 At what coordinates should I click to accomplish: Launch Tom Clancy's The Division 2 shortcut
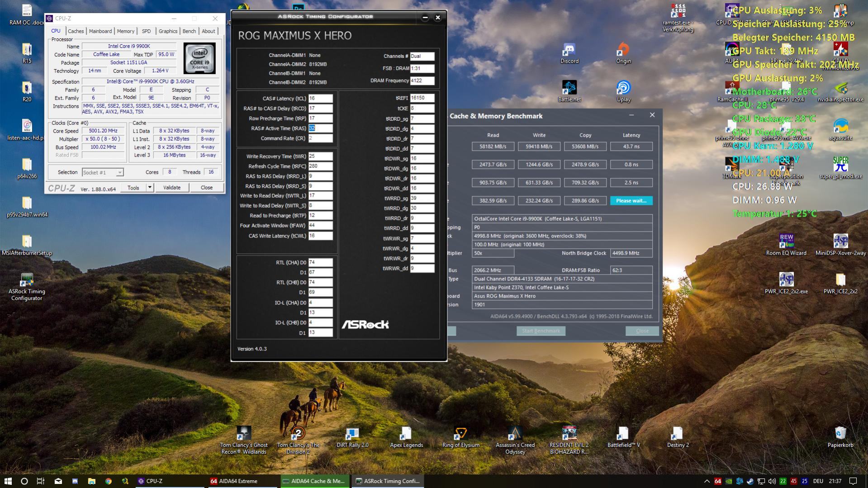(298, 441)
